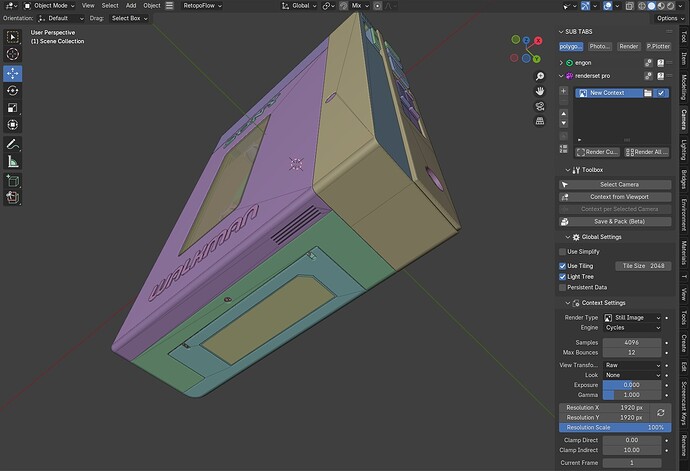Click the 3D Cursor tool
This screenshot has width=690, height=471.
pyautogui.click(x=12, y=54)
